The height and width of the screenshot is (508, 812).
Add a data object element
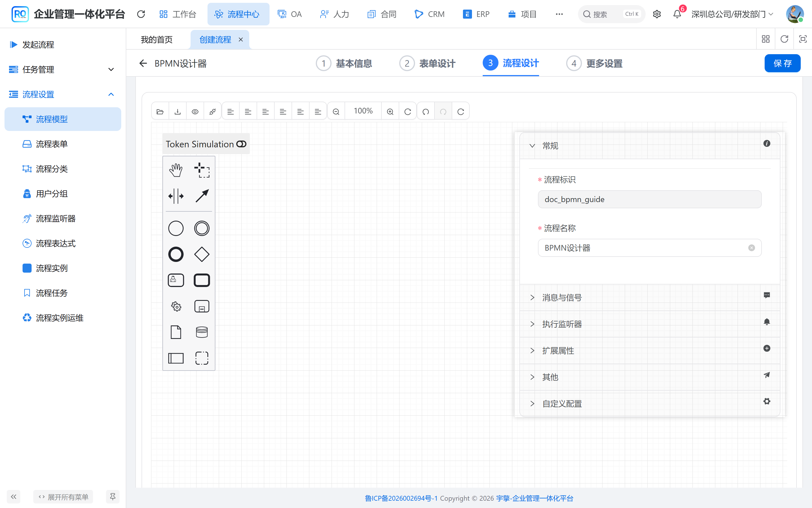[x=176, y=332]
